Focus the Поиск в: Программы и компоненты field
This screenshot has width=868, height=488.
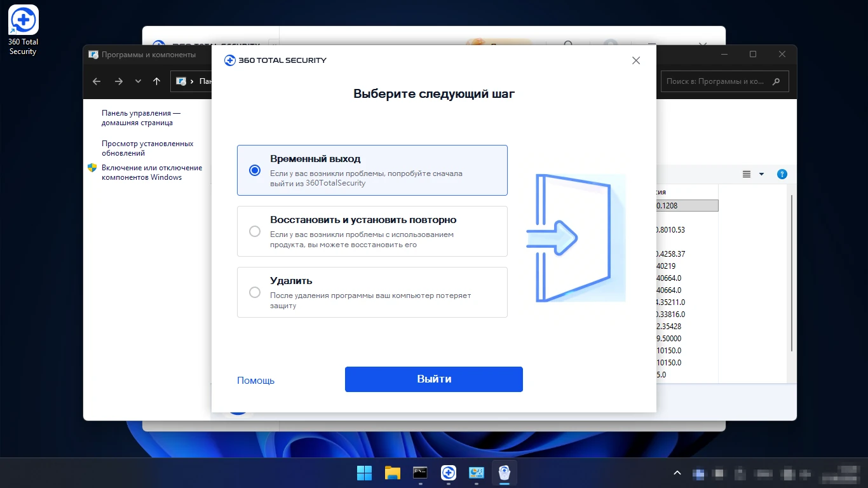coord(725,81)
